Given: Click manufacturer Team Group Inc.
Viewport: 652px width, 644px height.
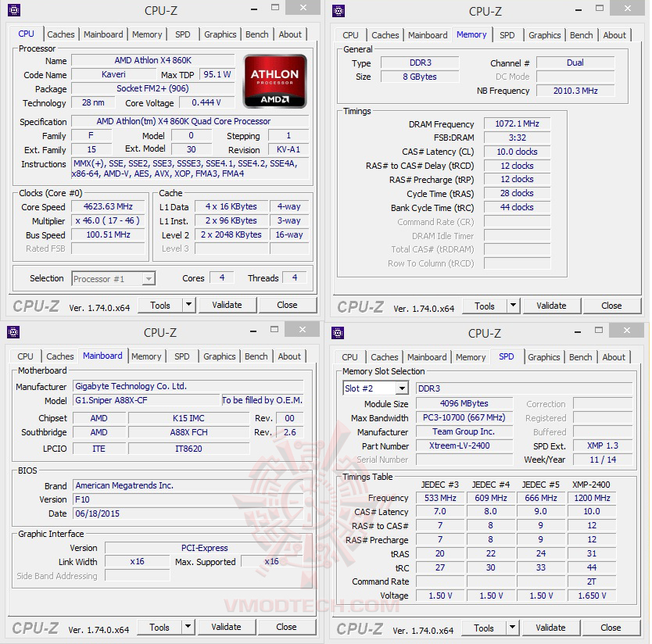Looking at the screenshot, I should click(464, 431).
